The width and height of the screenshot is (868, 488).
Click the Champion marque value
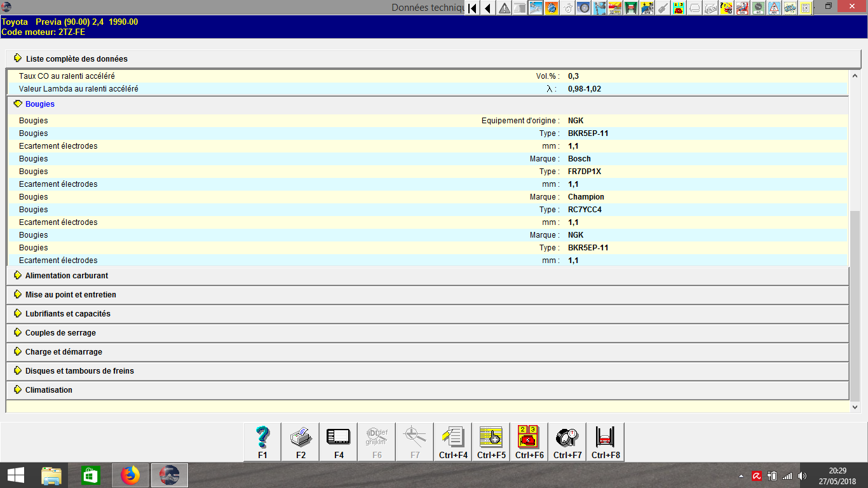[x=586, y=197]
